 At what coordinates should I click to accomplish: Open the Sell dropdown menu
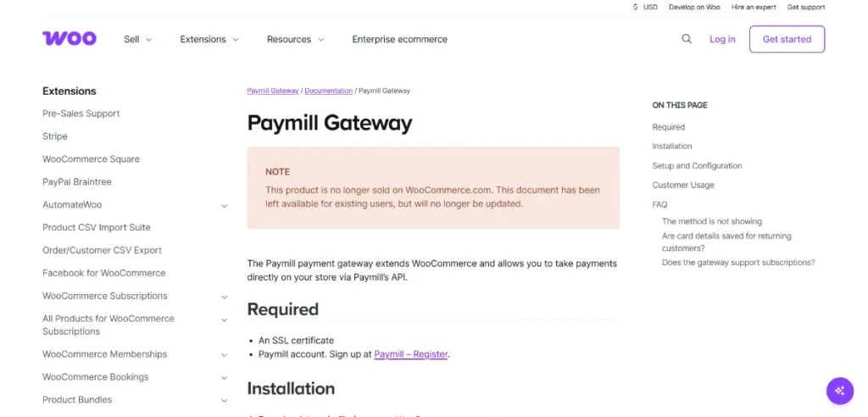pos(137,39)
